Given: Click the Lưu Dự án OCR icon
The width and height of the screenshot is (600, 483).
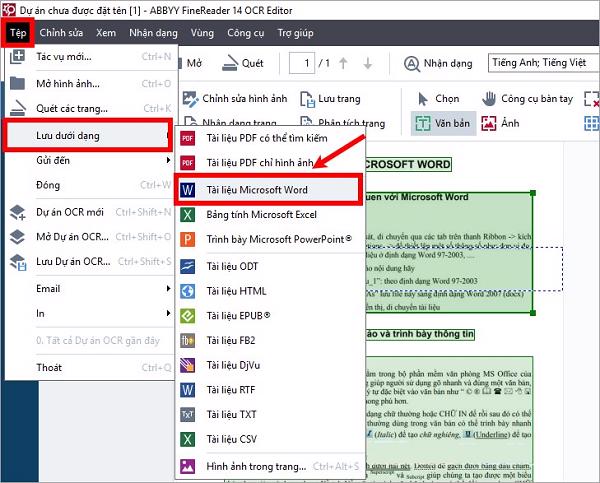Looking at the screenshot, I should (18, 262).
